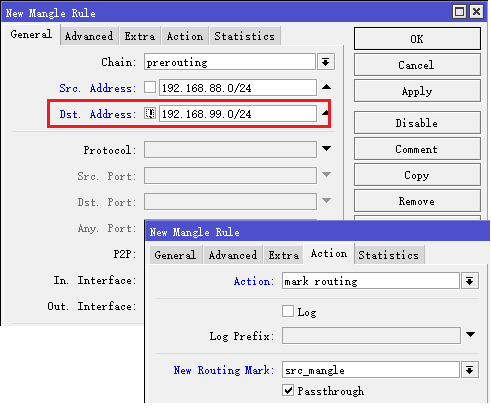Expand the Src. Port field arrow
491x413 pixels.
(x=327, y=174)
